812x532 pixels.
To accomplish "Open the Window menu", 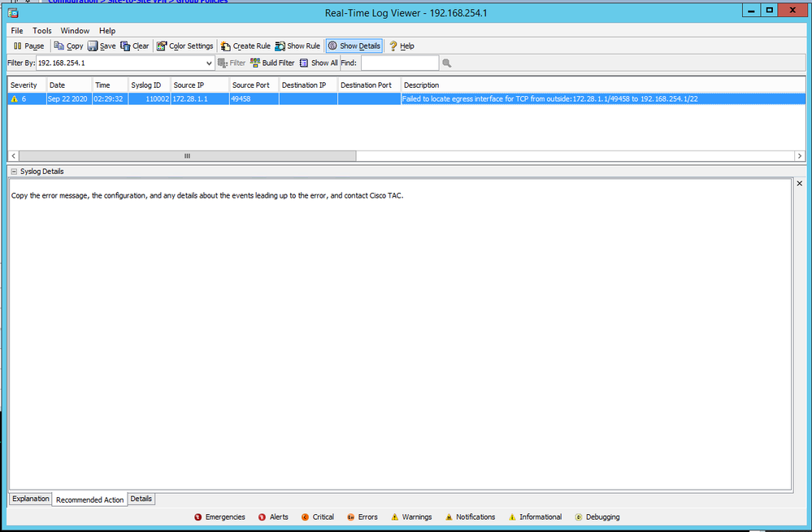I will pyautogui.click(x=75, y=31).
